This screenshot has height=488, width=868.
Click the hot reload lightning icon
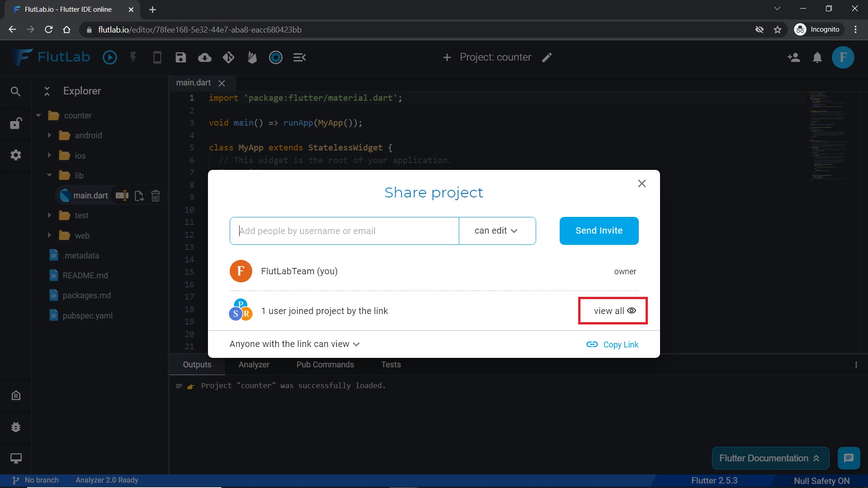133,57
